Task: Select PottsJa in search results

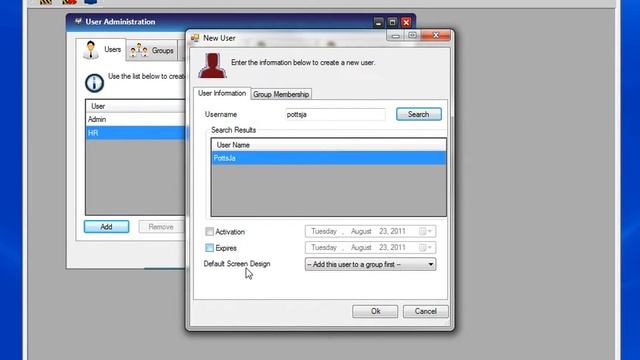Action: pyautogui.click(x=329, y=158)
